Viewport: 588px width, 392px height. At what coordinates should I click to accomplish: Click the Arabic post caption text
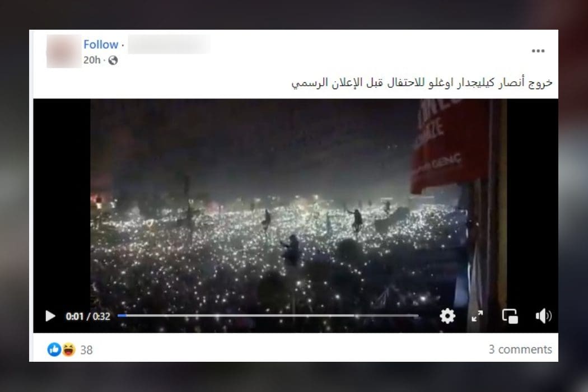click(422, 82)
